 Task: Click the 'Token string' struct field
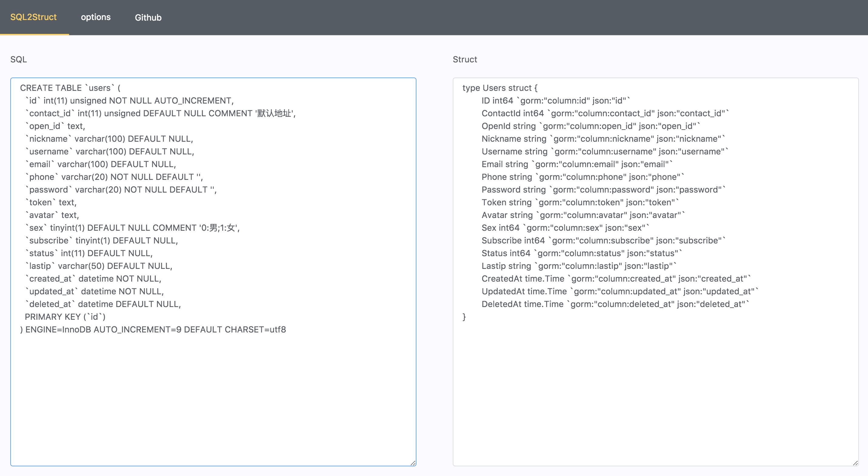pyautogui.click(x=581, y=202)
